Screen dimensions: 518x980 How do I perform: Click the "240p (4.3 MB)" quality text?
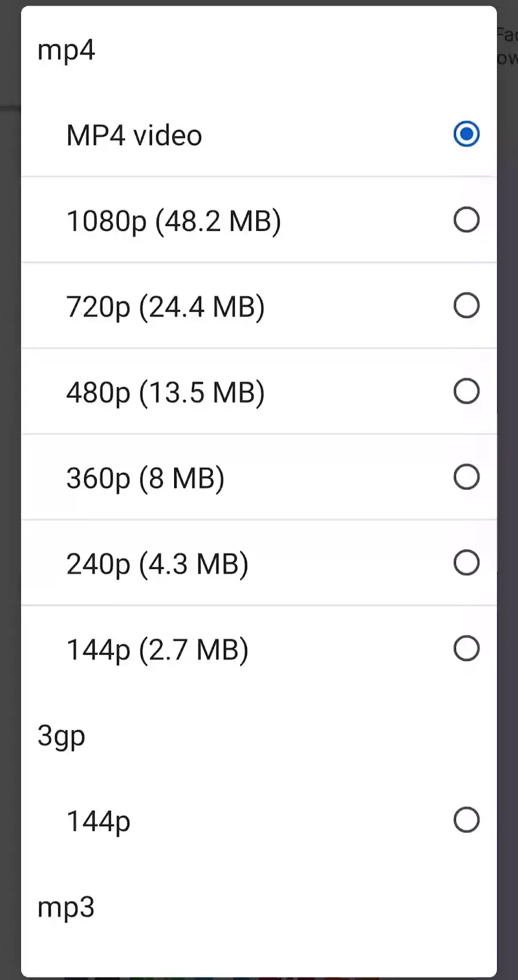pos(157,564)
